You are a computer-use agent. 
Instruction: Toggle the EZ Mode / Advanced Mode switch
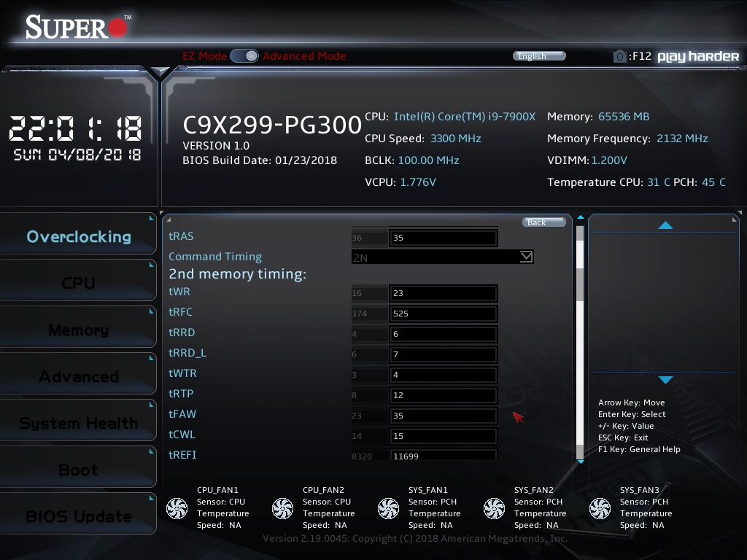(x=244, y=56)
